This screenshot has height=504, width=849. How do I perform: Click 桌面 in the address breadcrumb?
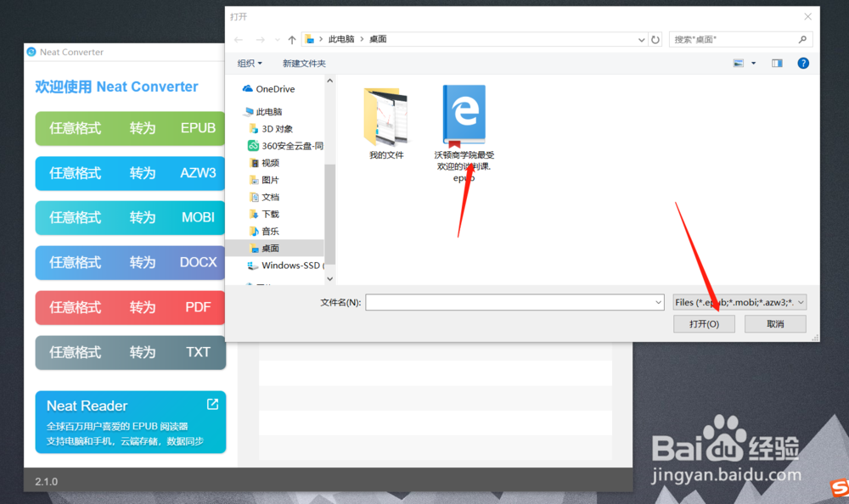click(x=378, y=39)
